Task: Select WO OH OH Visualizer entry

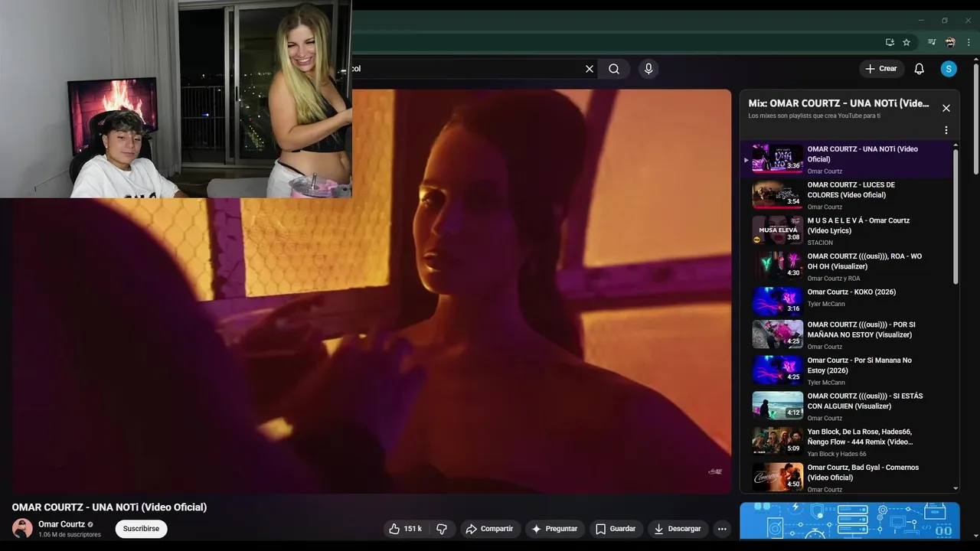Action: coord(848,266)
